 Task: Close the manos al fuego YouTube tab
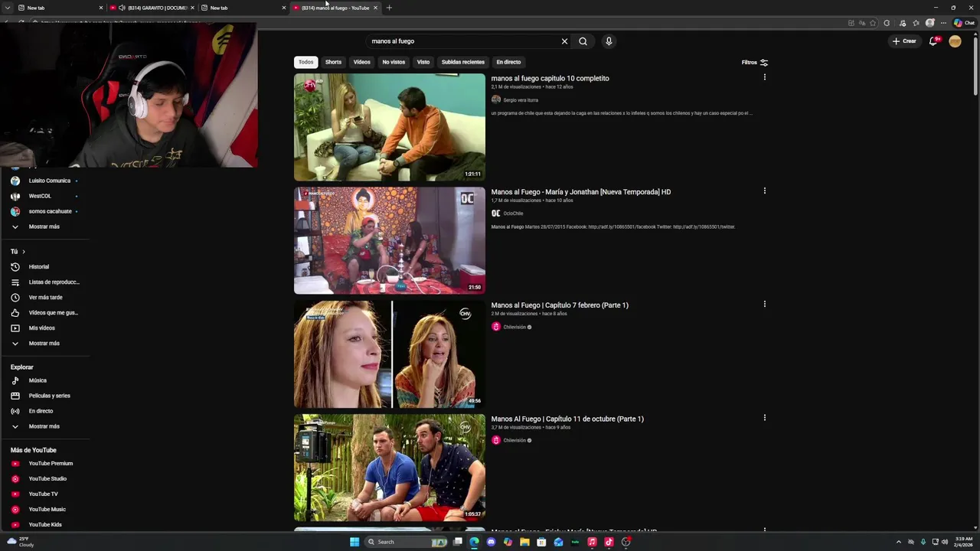pyautogui.click(x=375, y=8)
